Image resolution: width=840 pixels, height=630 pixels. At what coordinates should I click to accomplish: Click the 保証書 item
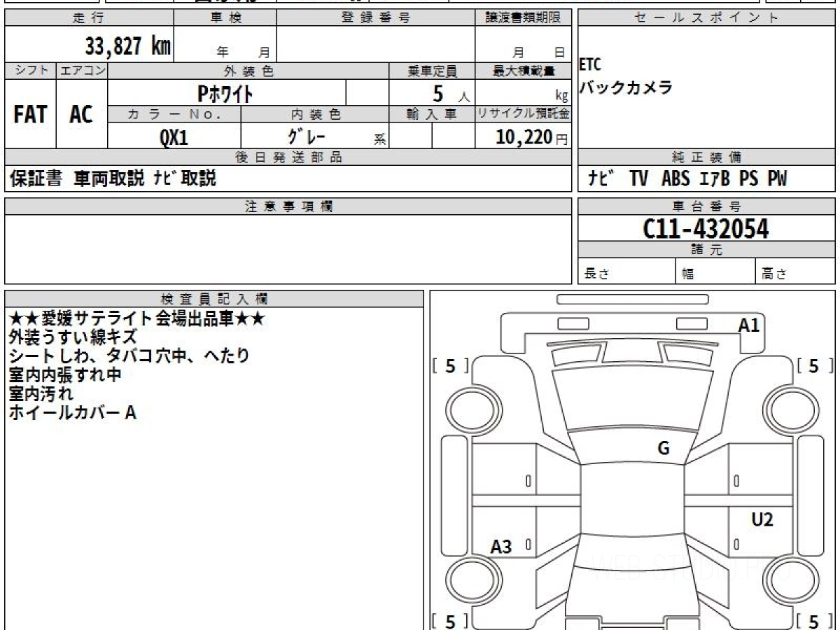click(36, 179)
